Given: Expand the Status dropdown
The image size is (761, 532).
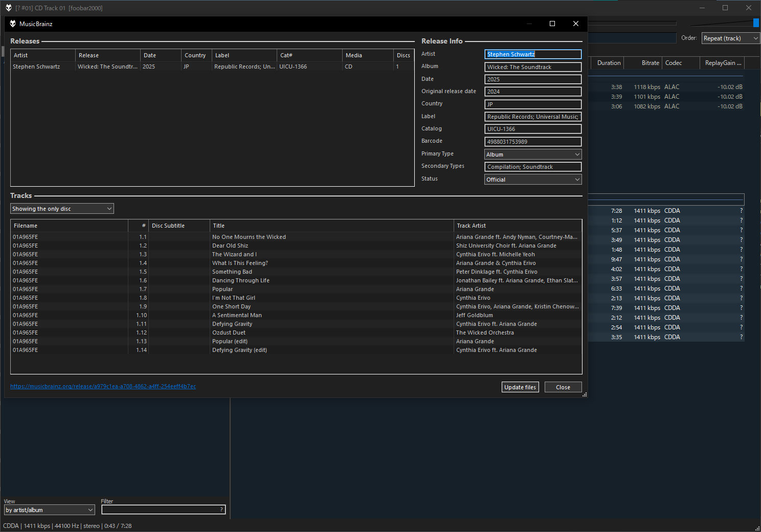Looking at the screenshot, I should coord(533,180).
